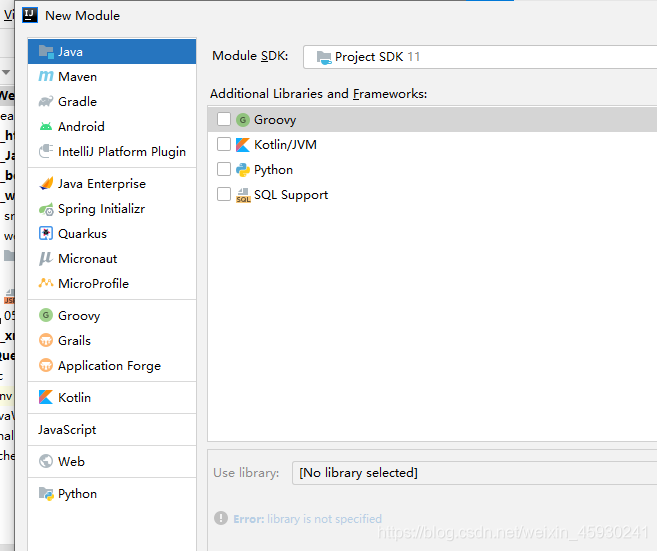Enable the Groovy library checkbox

pyautogui.click(x=224, y=120)
